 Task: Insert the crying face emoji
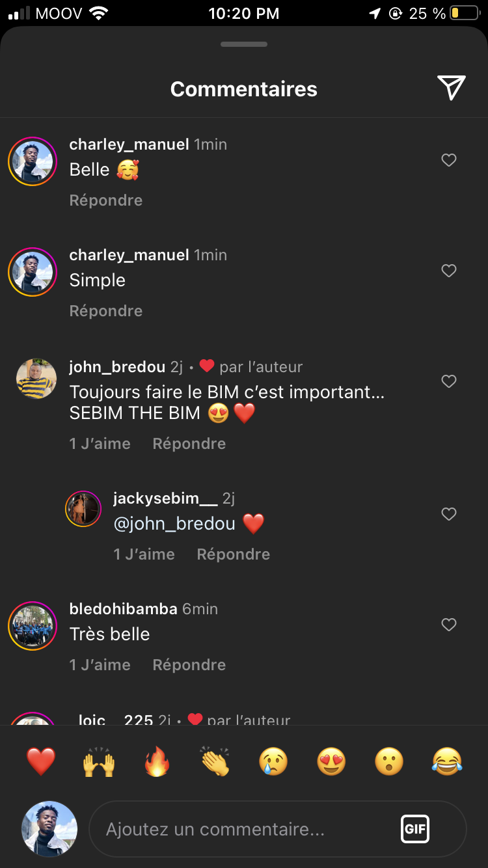[273, 761]
